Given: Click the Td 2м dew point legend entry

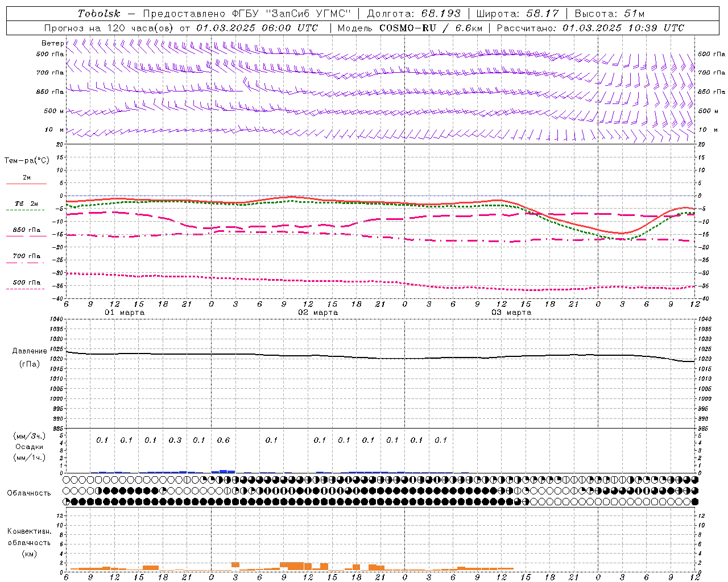Looking at the screenshot, I should (x=27, y=203).
